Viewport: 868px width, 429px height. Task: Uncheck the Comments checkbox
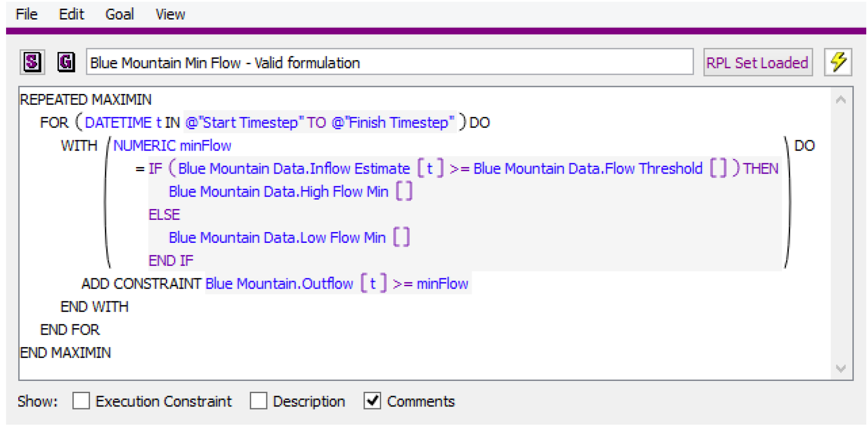(372, 401)
